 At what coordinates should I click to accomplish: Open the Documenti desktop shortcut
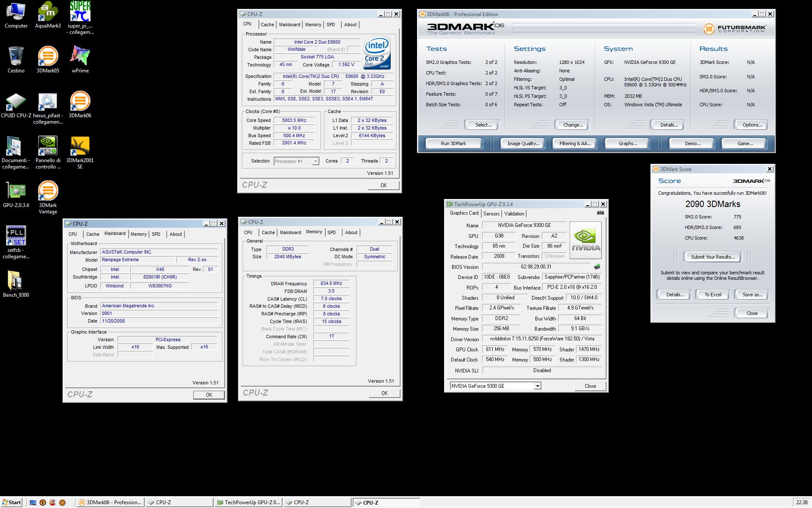coord(16,153)
